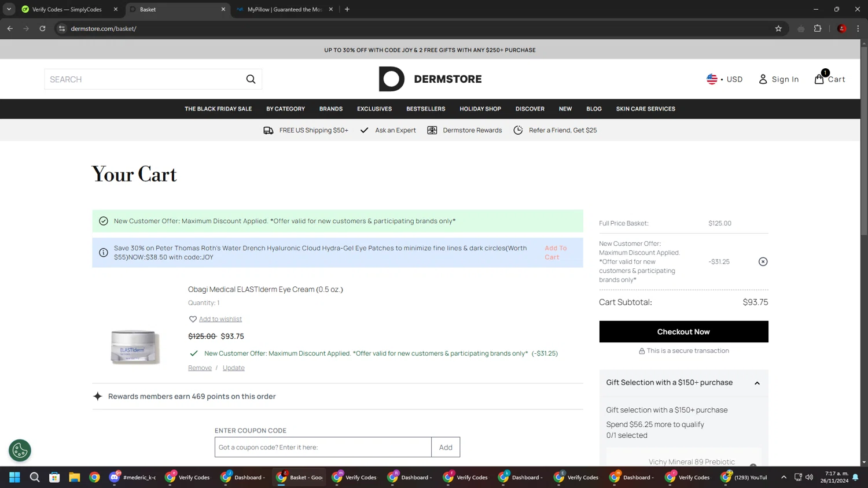Go back to the previous page
Viewport: 868px width, 488px height.
point(10,28)
